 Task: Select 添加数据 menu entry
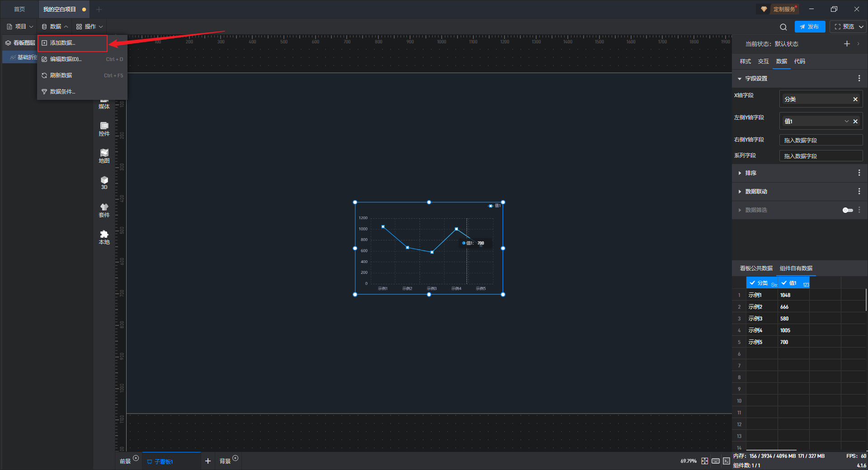click(x=73, y=43)
